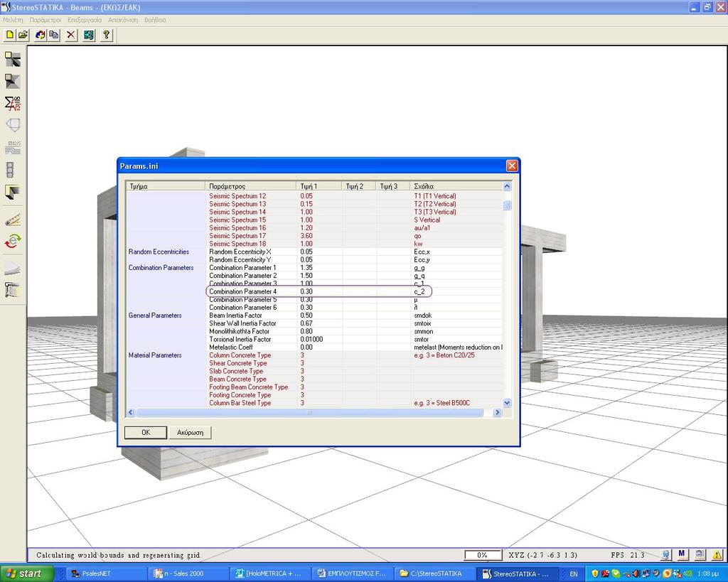Click the bottom drawing sheet sidebar icon
The image size is (728, 582).
coord(13,291)
